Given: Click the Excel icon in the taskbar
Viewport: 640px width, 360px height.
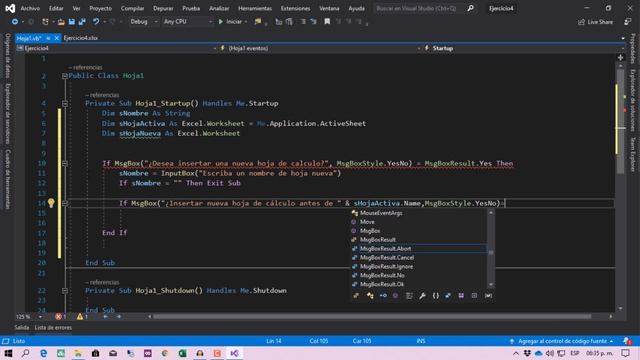Looking at the screenshot, I should point(182,353).
